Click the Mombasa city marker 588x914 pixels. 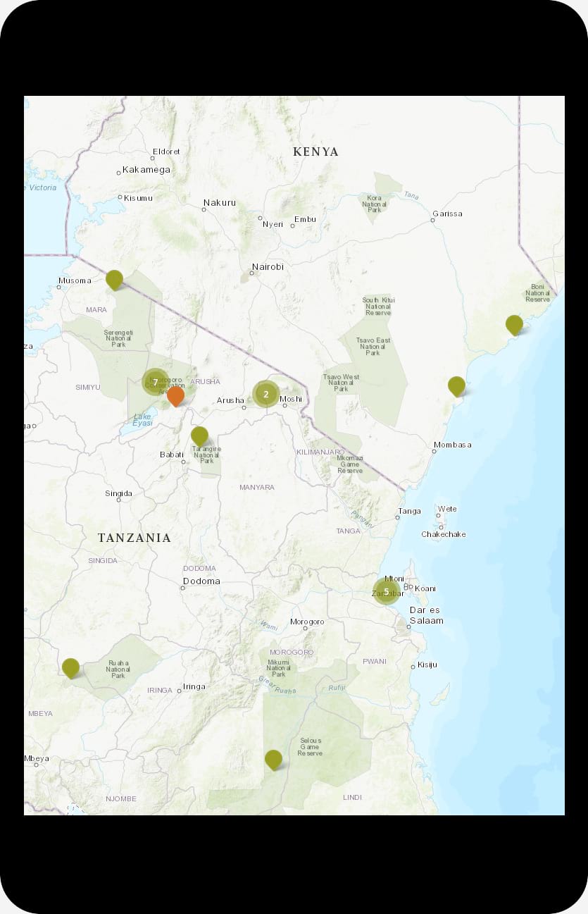[434, 451]
